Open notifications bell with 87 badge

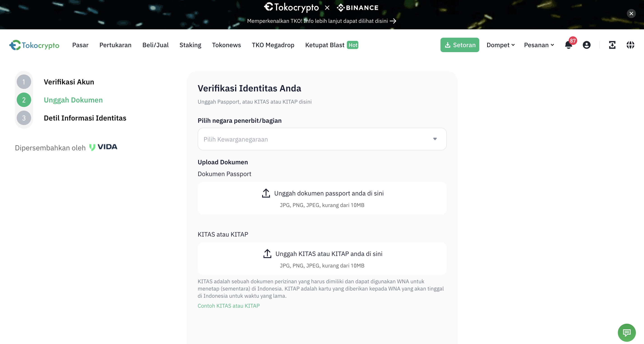click(x=569, y=44)
